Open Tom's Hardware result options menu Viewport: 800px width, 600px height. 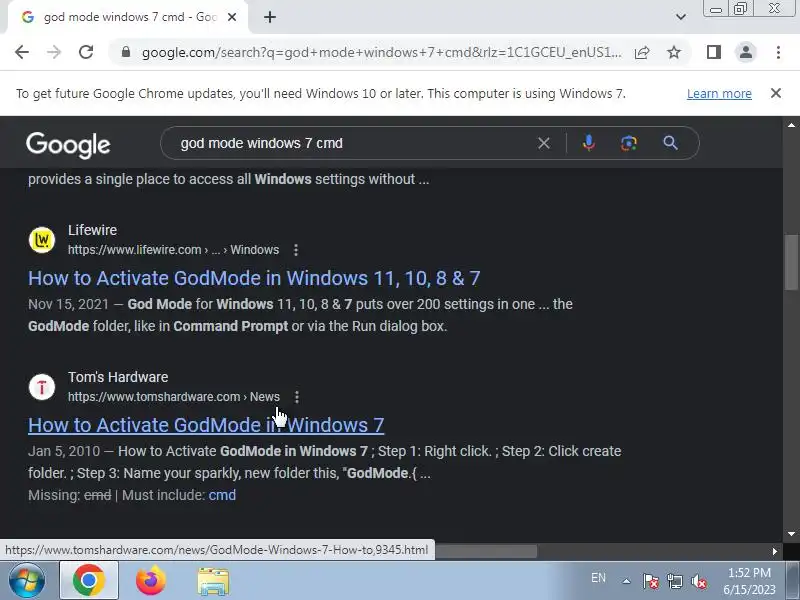tap(296, 397)
